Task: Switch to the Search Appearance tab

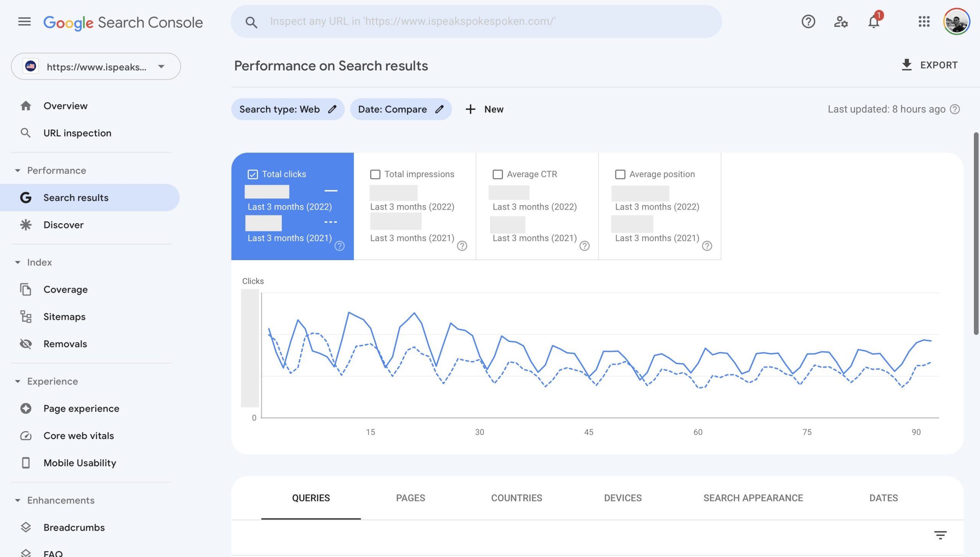Action: pyautogui.click(x=753, y=498)
